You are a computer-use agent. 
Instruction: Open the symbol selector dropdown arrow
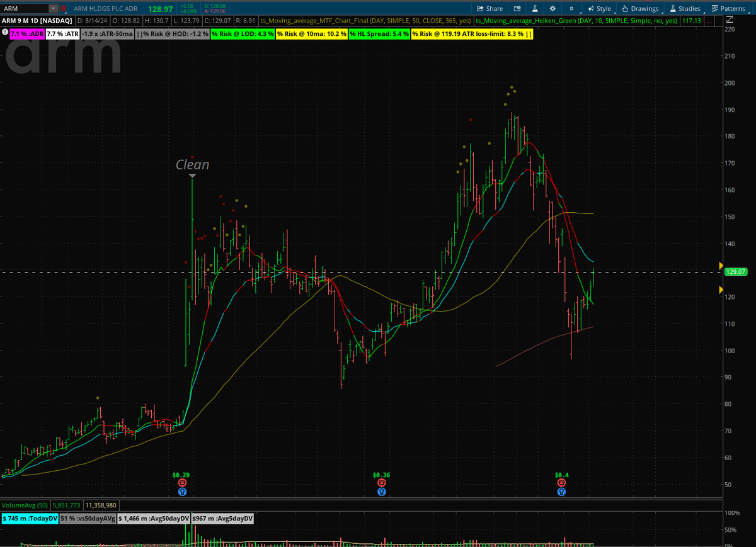tap(53, 8)
